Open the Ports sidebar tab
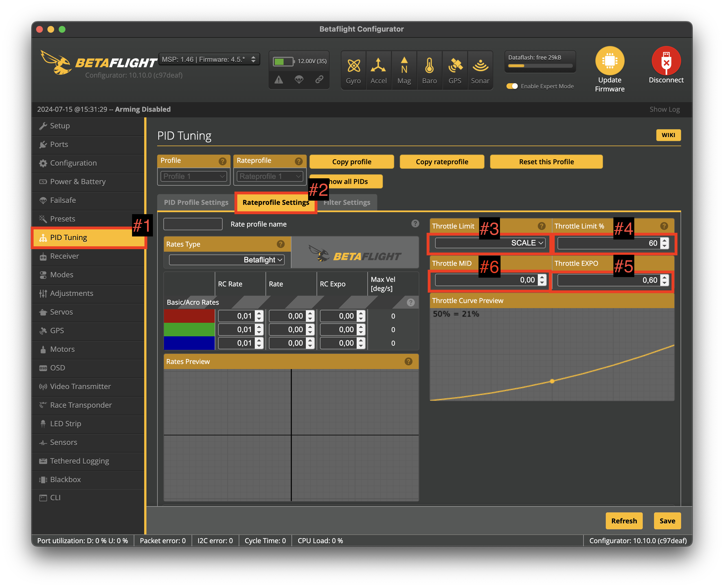Screen dimensions: 724x588 (x=88, y=144)
